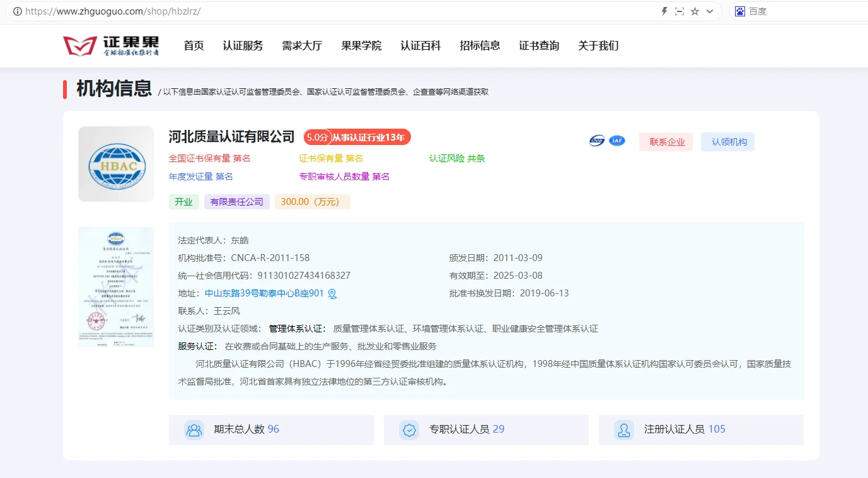Open the 首页 menu item
Screen dimensions: 868x478
point(194,45)
